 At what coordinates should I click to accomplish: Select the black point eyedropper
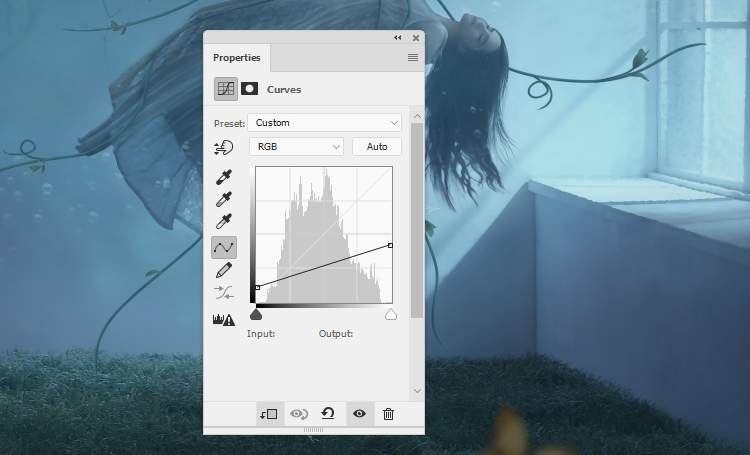point(225,177)
